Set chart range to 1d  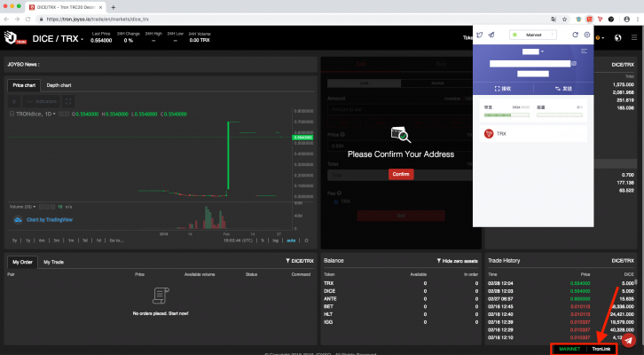click(98, 241)
